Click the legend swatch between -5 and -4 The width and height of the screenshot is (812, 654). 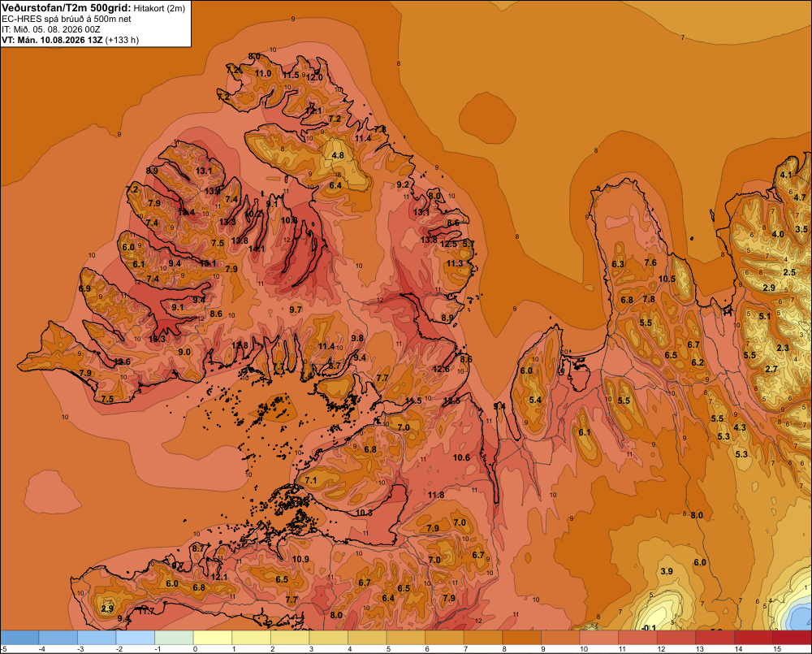pos(19,638)
